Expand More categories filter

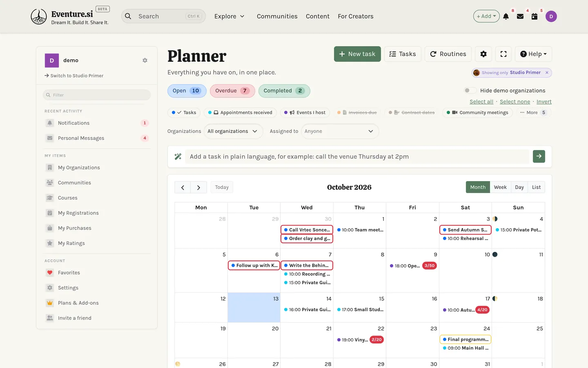pyautogui.click(x=534, y=112)
